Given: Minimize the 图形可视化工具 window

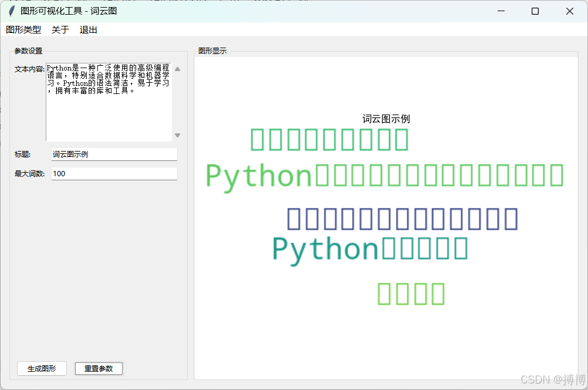Looking at the screenshot, I should pyautogui.click(x=501, y=11).
